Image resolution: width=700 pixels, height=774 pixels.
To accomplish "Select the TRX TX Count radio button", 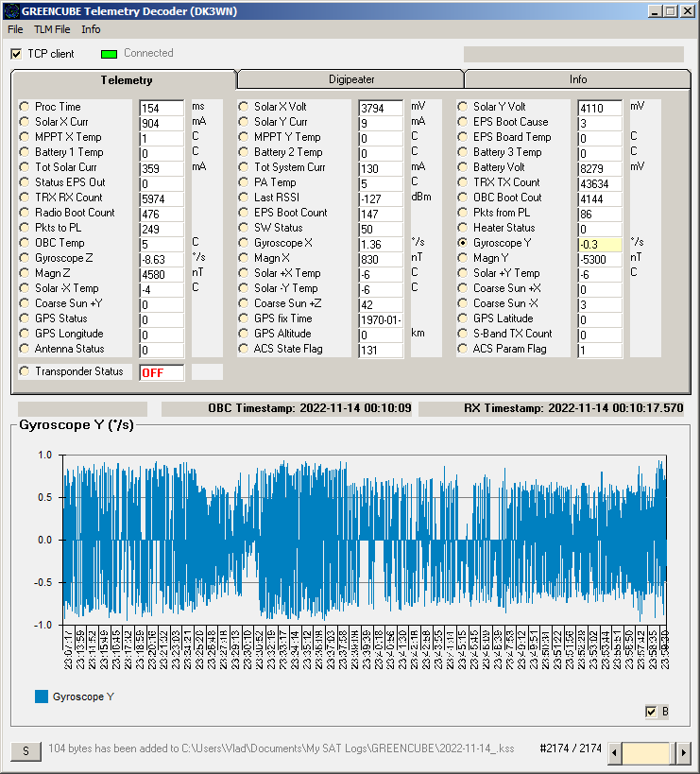I will click(x=462, y=182).
